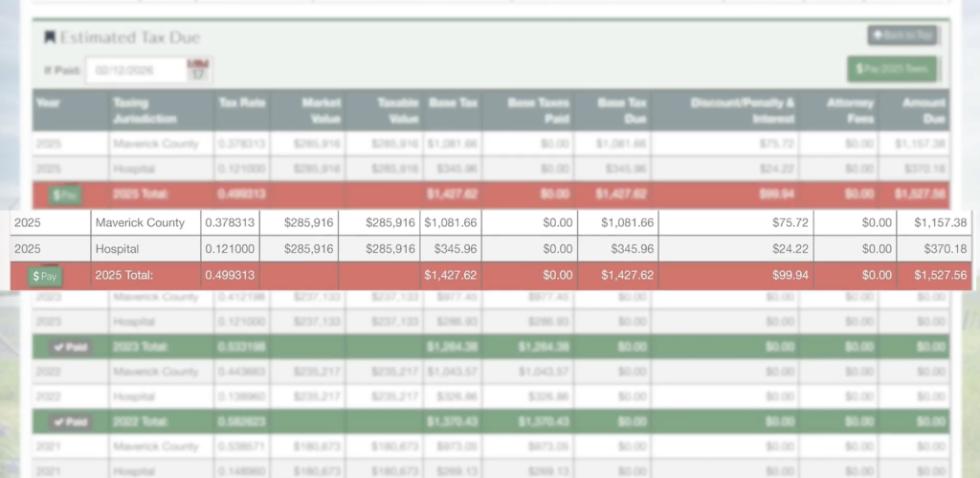980x478 pixels.
Task: Select the Discount/Penalty & Interest column header
Action: (743, 110)
